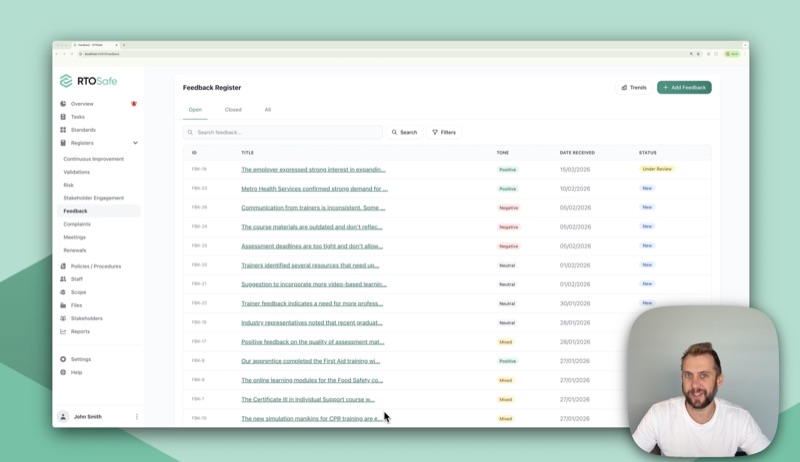
Task: Click the Overview icon in the sidebar
Action: coord(63,104)
